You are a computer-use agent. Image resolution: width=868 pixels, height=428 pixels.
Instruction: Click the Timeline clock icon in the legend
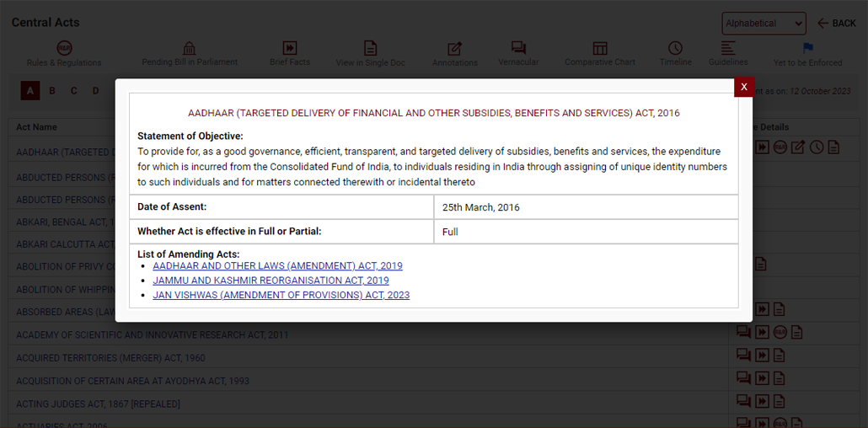pyautogui.click(x=675, y=48)
